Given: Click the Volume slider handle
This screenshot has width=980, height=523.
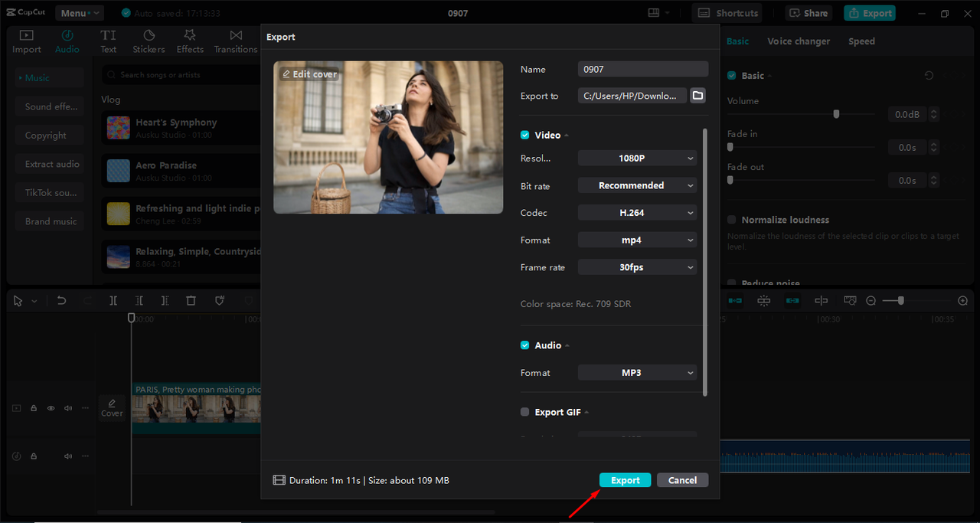Looking at the screenshot, I should pyautogui.click(x=836, y=114).
